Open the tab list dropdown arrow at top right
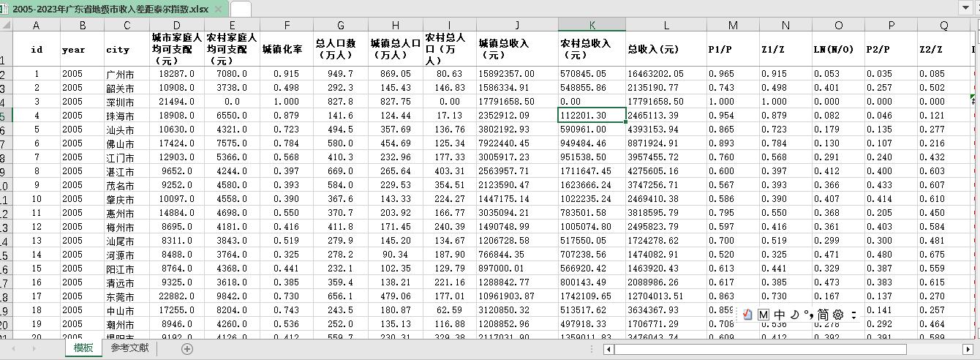Viewport: 980px width, 360px height. [966, 8]
